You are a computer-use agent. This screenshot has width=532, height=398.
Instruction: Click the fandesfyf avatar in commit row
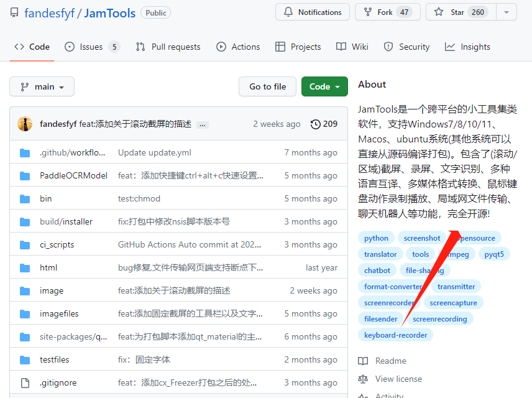coord(25,124)
